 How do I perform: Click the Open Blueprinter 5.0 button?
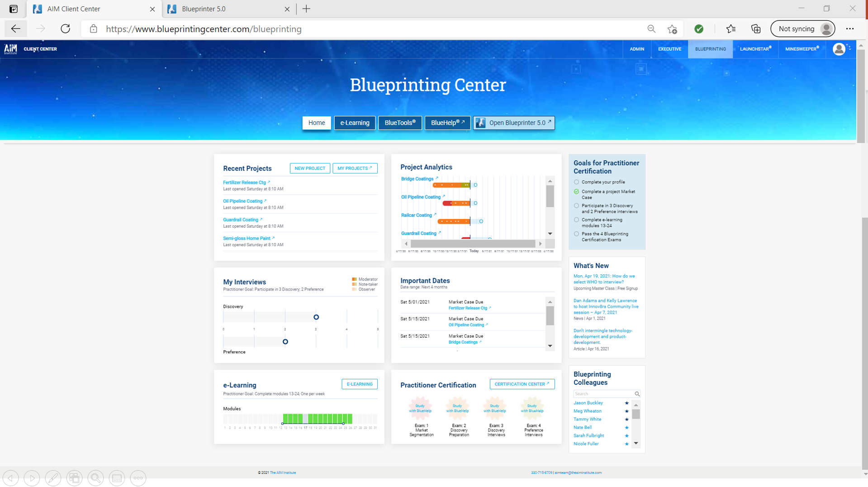(x=514, y=123)
